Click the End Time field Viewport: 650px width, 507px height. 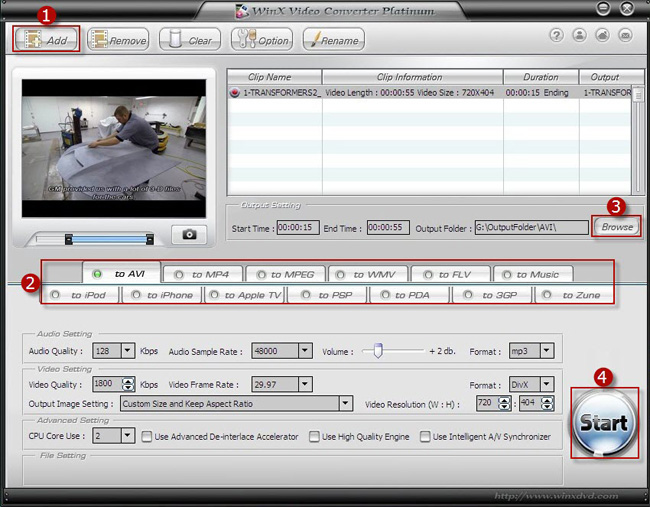(388, 228)
